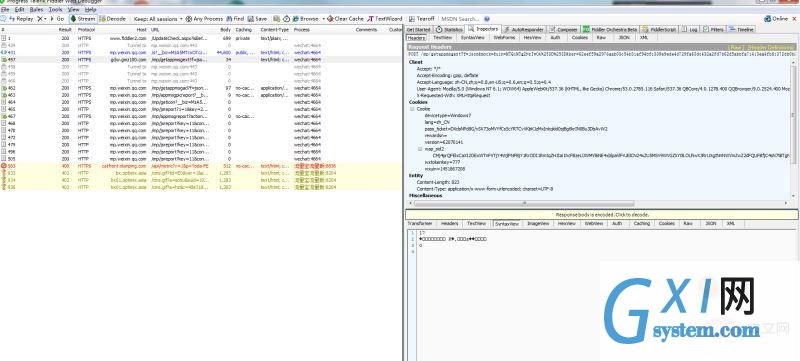
Task: Click the Header Definitions link
Action: point(770,47)
